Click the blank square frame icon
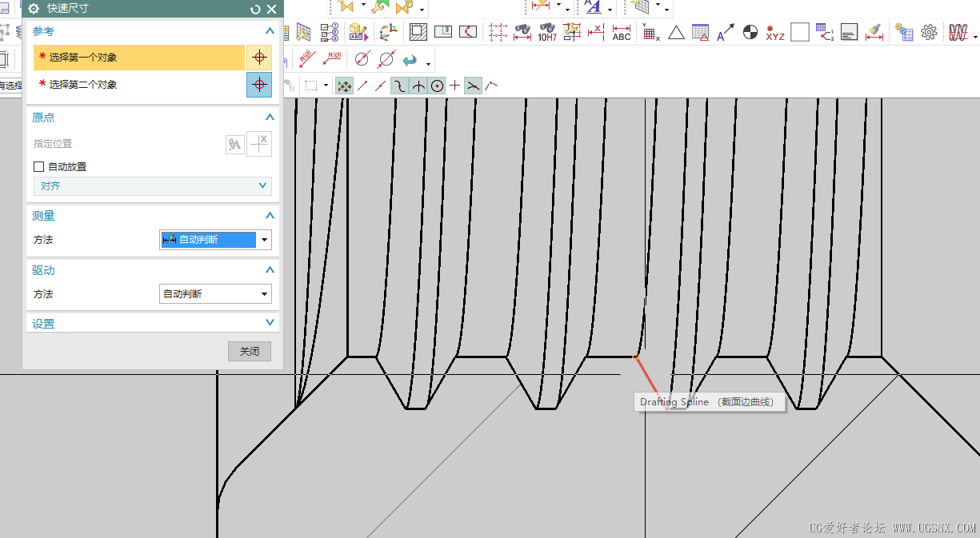The image size is (980, 538). click(800, 32)
